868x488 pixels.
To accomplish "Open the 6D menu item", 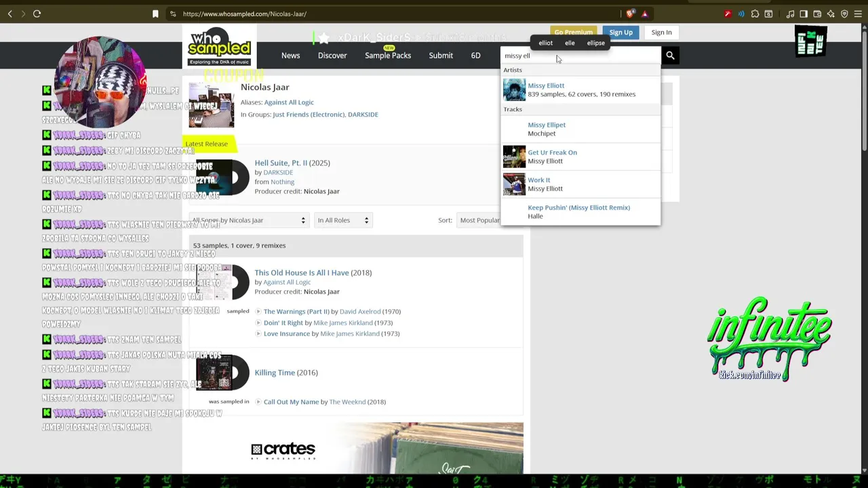I will (x=475, y=56).
